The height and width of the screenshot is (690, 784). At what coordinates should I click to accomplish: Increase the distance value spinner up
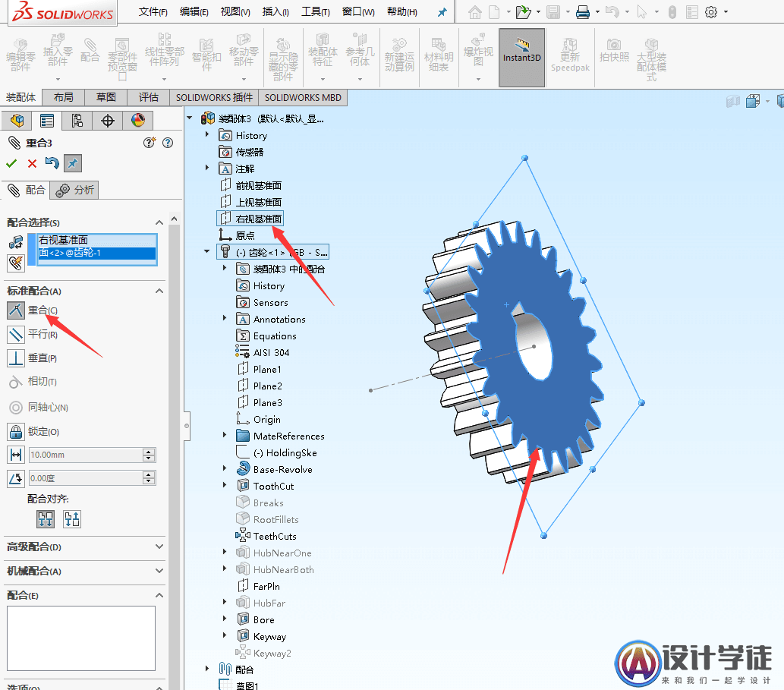tap(149, 452)
